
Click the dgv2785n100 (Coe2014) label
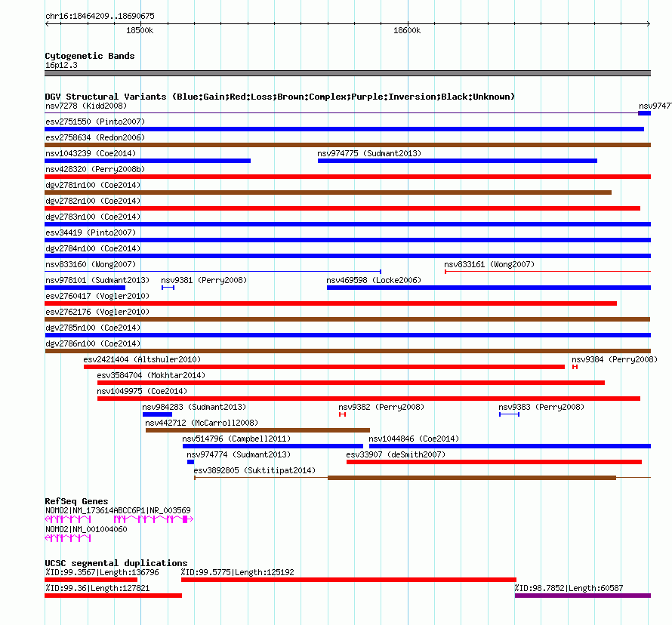tap(93, 328)
